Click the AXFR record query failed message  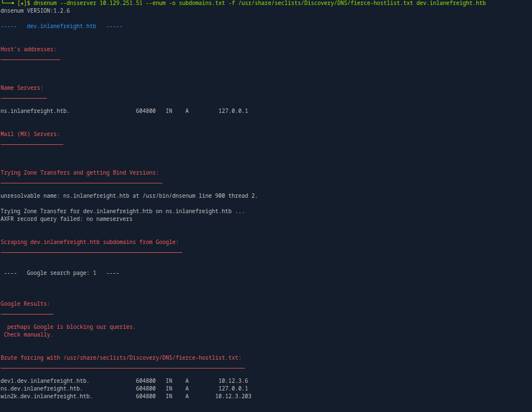tap(66, 219)
